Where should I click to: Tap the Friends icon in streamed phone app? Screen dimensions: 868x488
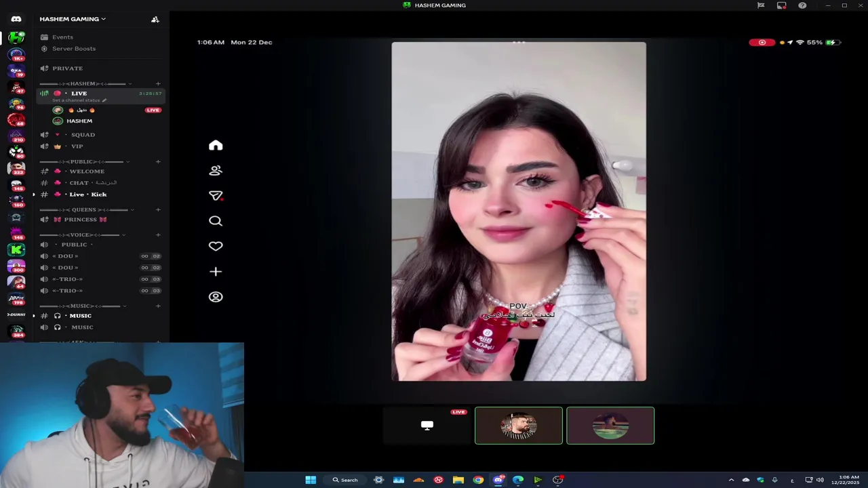coord(216,171)
